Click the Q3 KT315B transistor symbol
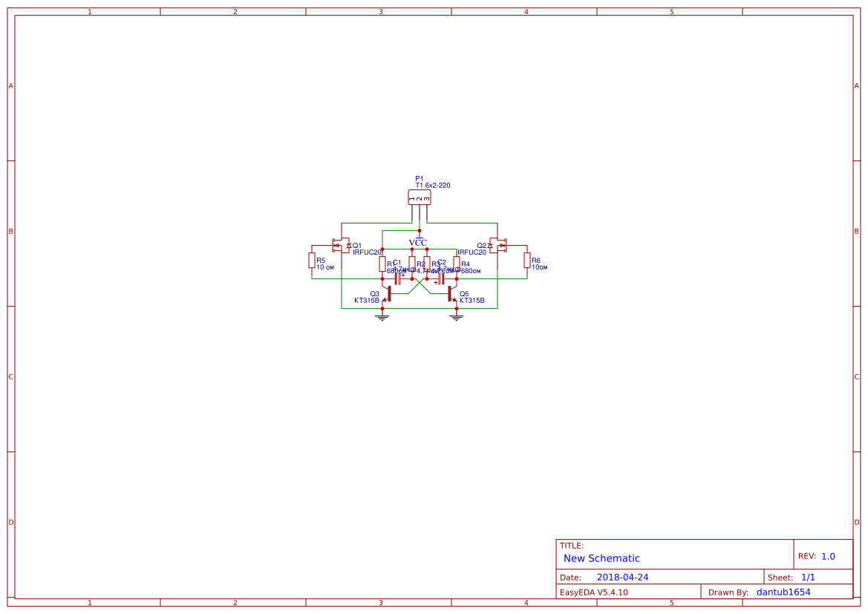The width and height of the screenshot is (868, 614). pyautogui.click(x=389, y=295)
